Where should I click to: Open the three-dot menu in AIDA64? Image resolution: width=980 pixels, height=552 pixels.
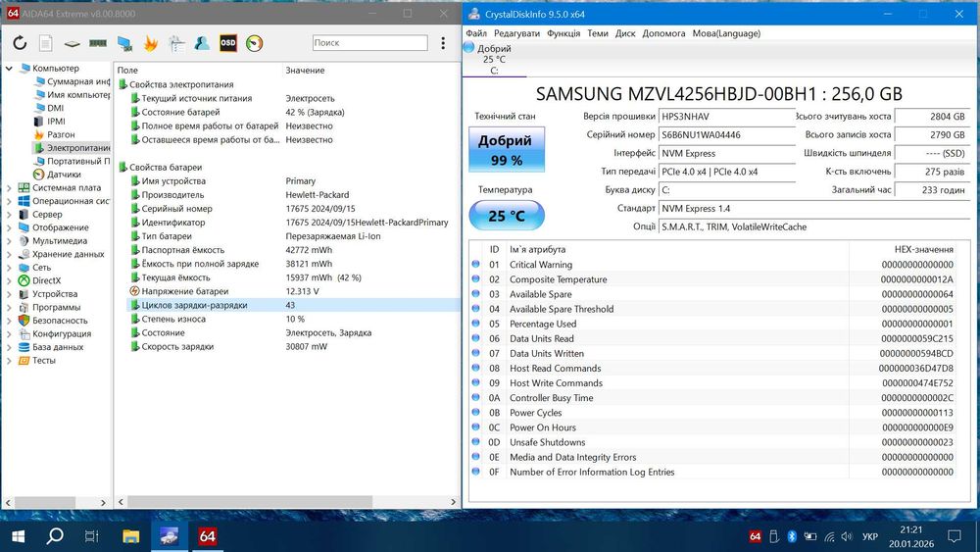[x=443, y=42]
